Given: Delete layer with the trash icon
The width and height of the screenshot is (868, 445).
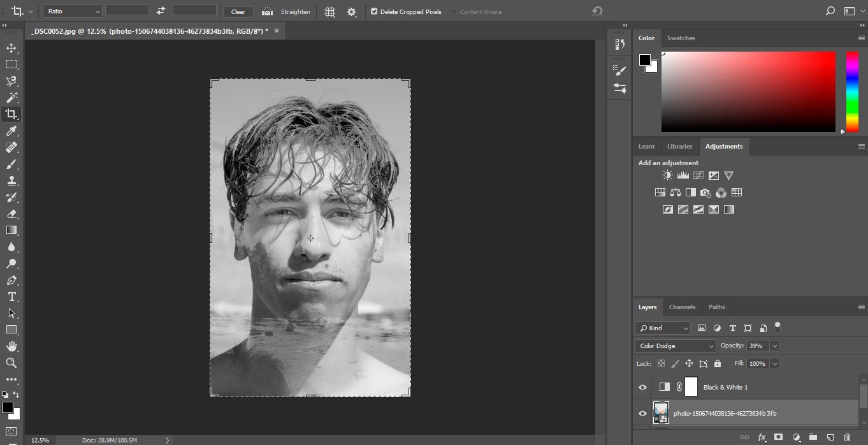Looking at the screenshot, I should 847,437.
